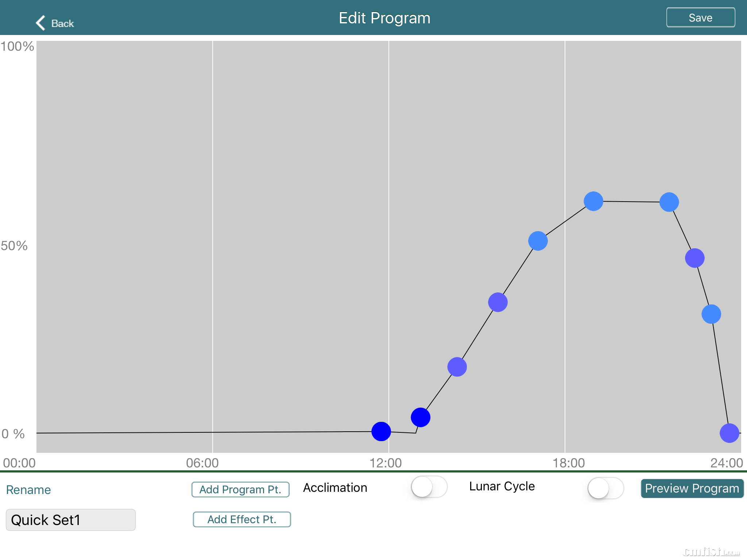Select first peak point just after 18:00
The width and height of the screenshot is (747, 560).
593,201
